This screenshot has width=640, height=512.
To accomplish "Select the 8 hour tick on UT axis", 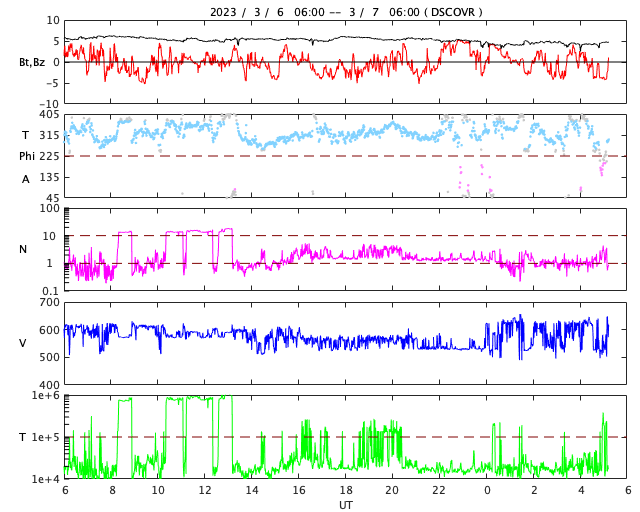I will click(112, 490).
